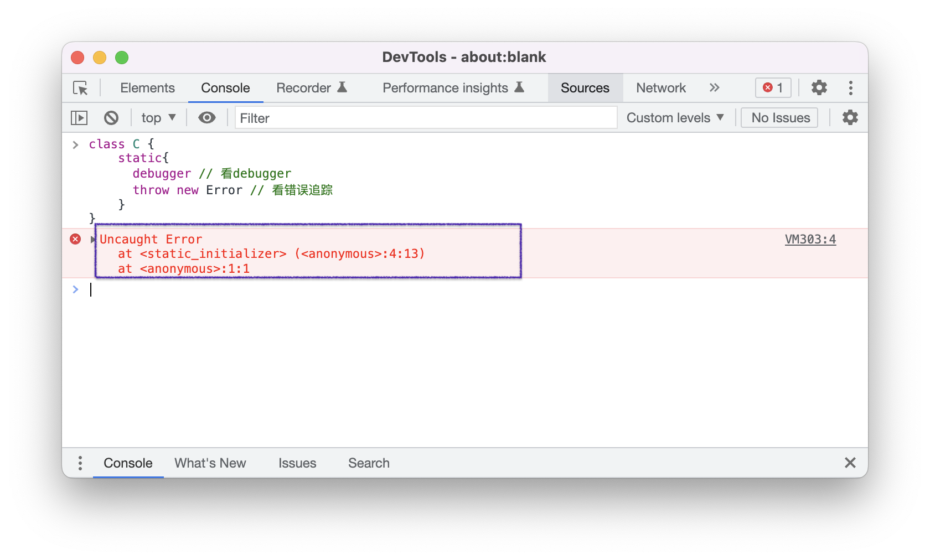930x560 pixels.
Task: Open the three-dot customize DevTools menu
Action: tap(851, 87)
